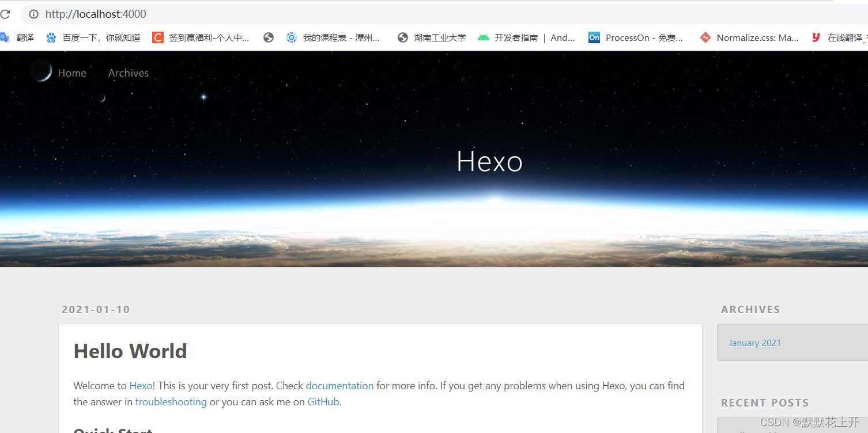Open the 在线翻译 bookmark icon

[x=816, y=37]
